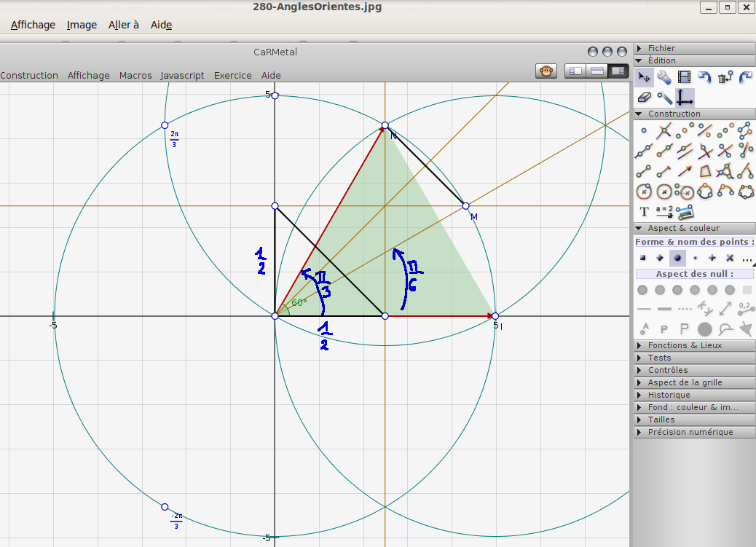Viewport: 756px width, 547px height.
Task: Open the outer Image menu
Action: coord(82,25)
